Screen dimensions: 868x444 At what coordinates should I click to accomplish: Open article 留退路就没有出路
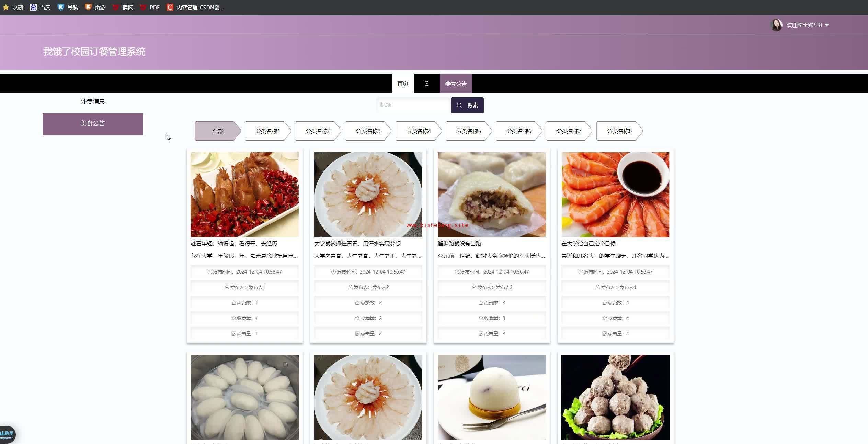click(x=459, y=243)
